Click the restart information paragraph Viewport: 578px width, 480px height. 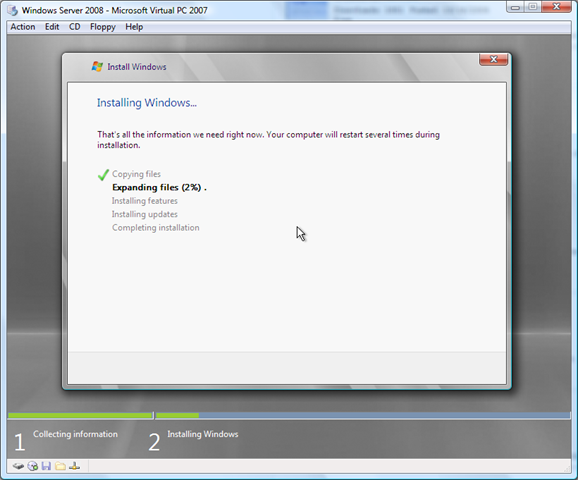[x=268, y=140]
